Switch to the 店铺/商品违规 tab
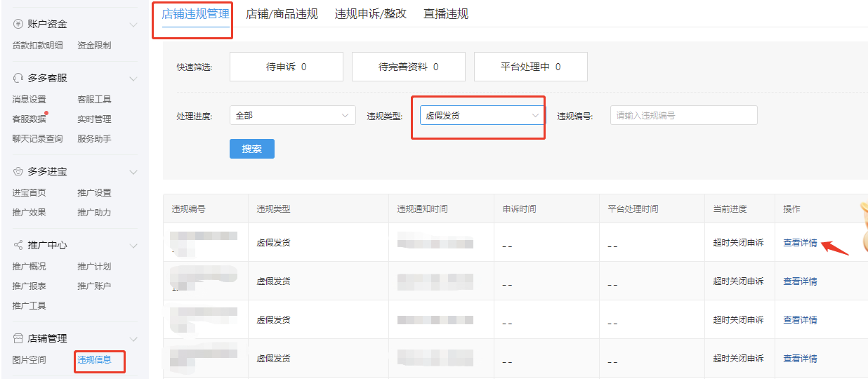868x379 pixels. 282,14
